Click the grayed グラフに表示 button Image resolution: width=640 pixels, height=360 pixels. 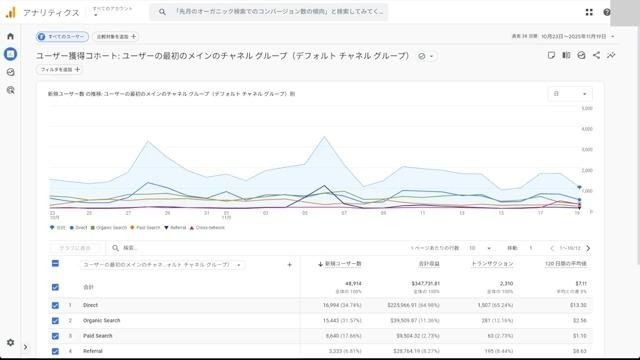(75, 248)
